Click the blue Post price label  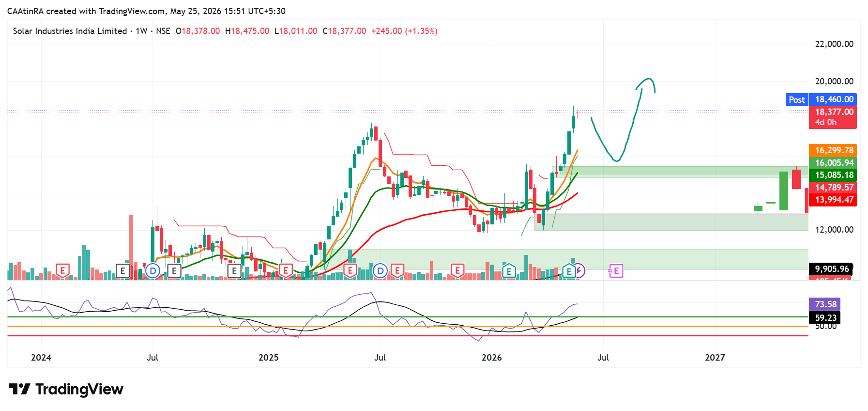pyautogui.click(x=796, y=99)
